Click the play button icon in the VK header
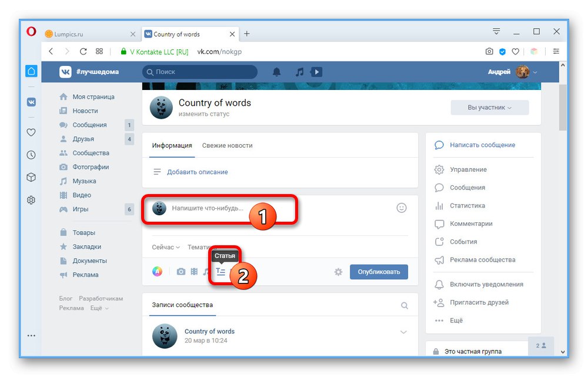 pos(316,72)
